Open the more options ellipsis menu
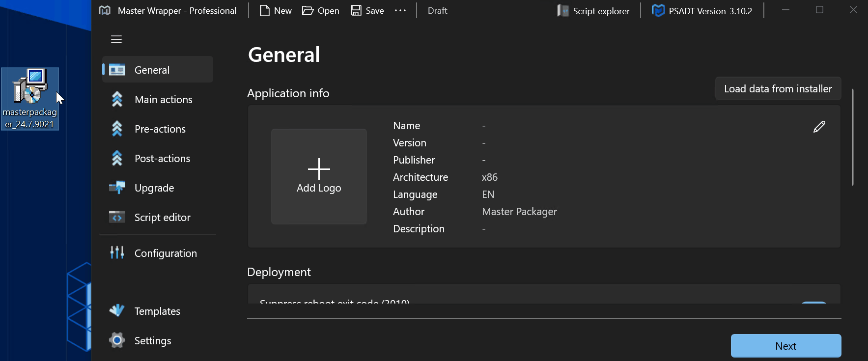The image size is (868, 361). click(400, 10)
